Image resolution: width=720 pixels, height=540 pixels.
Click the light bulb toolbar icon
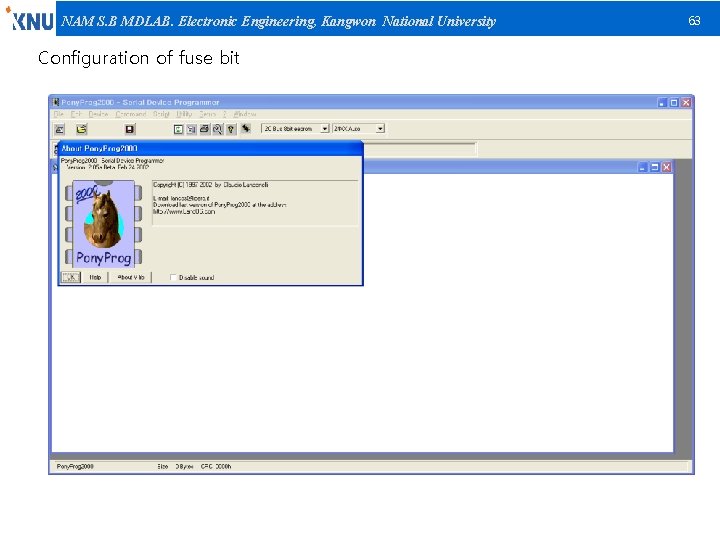(x=231, y=129)
